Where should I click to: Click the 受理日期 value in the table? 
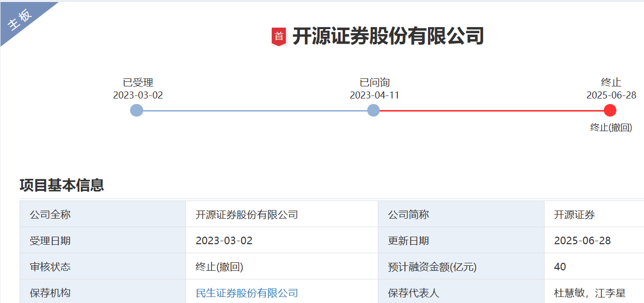tap(224, 241)
